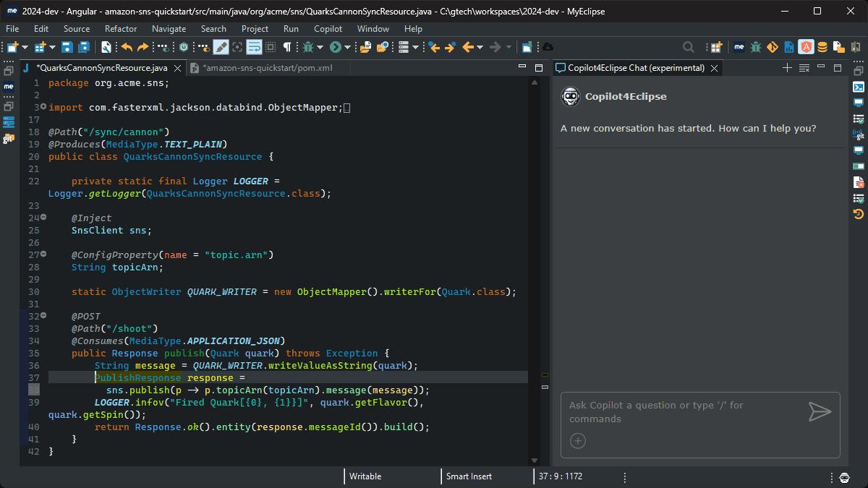Click the plus attach button below chat input
Image resolution: width=868 pixels, height=488 pixels.
(x=578, y=441)
